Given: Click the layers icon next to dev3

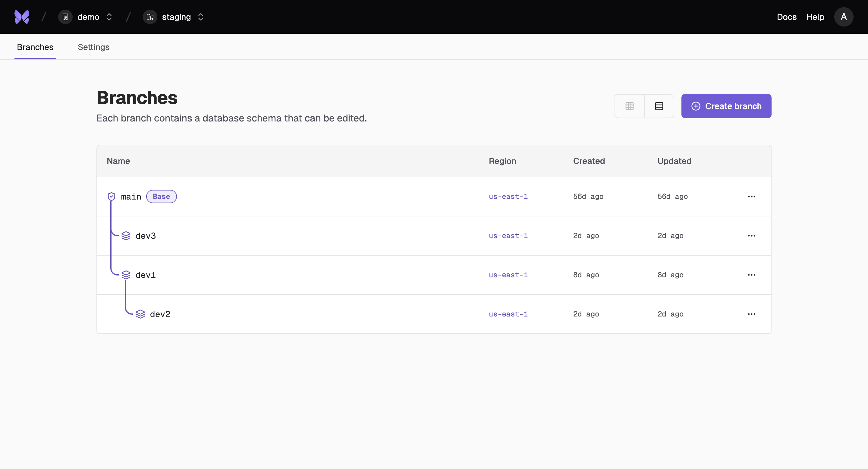Looking at the screenshot, I should coord(126,235).
